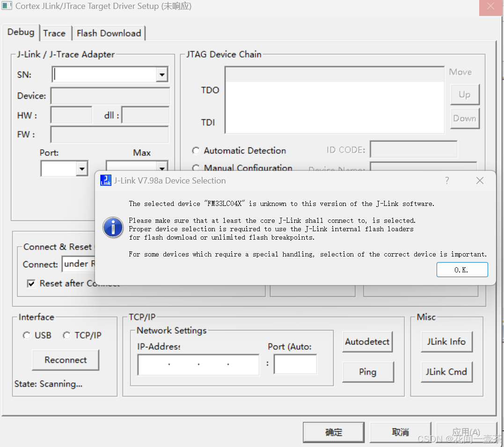
Task: Click the 应用(A) apply button
Action: tap(467, 432)
